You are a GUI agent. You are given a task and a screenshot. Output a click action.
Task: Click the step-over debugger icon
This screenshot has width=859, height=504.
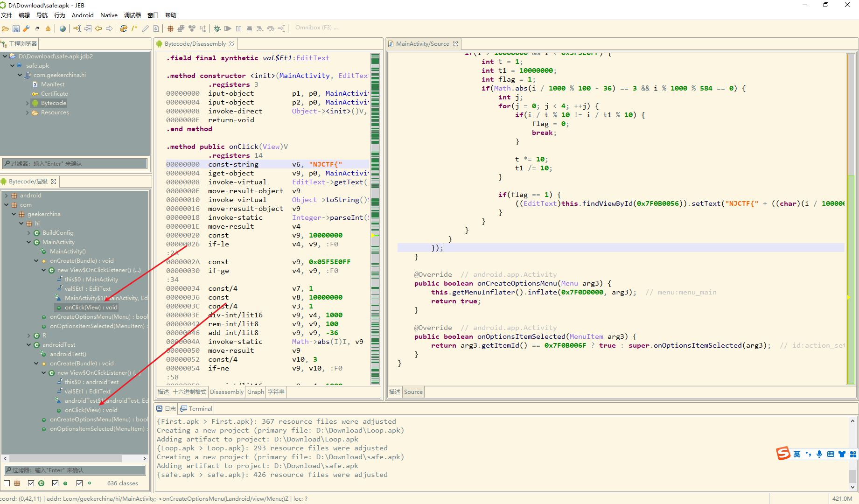[x=271, y=28]
